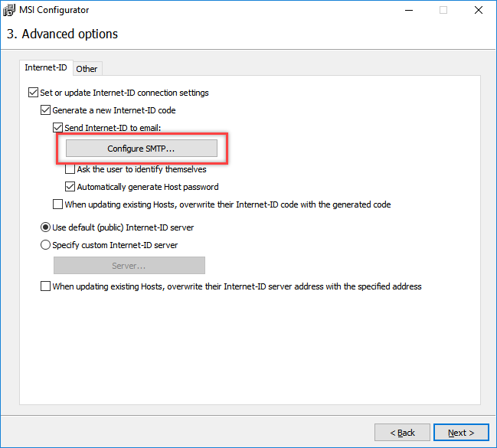Screen dimensions: 497x448
Task: Minimize the MSI Configurator window
Action: (x=409, y=10)
